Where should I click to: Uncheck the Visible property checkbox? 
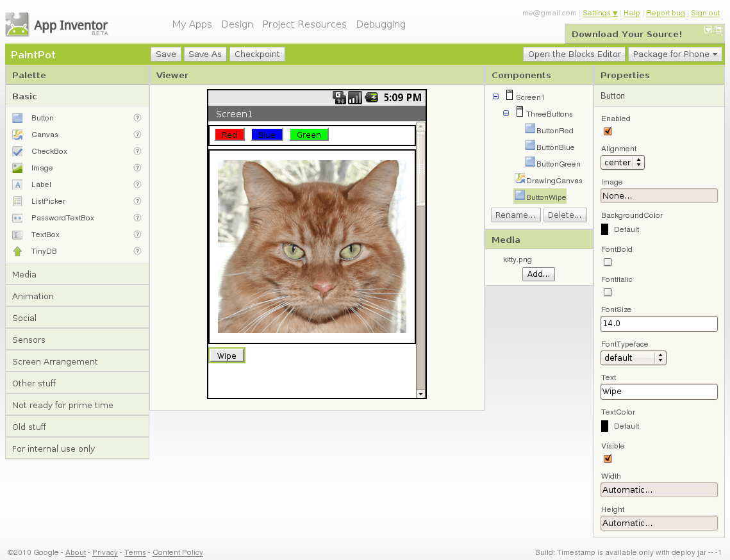pos(608,459)
